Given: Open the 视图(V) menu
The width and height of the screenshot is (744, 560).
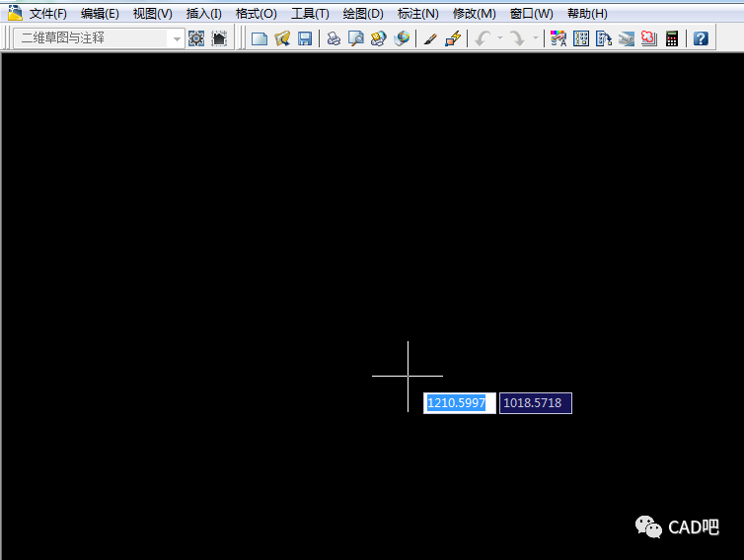Looking at the screenshot, I should coord(152,13).
